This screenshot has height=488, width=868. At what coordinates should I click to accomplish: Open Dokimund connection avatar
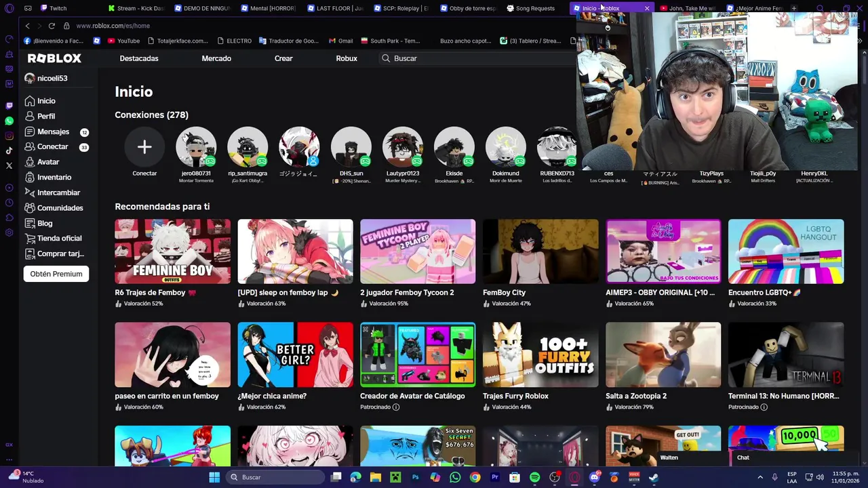click(506, 147)
